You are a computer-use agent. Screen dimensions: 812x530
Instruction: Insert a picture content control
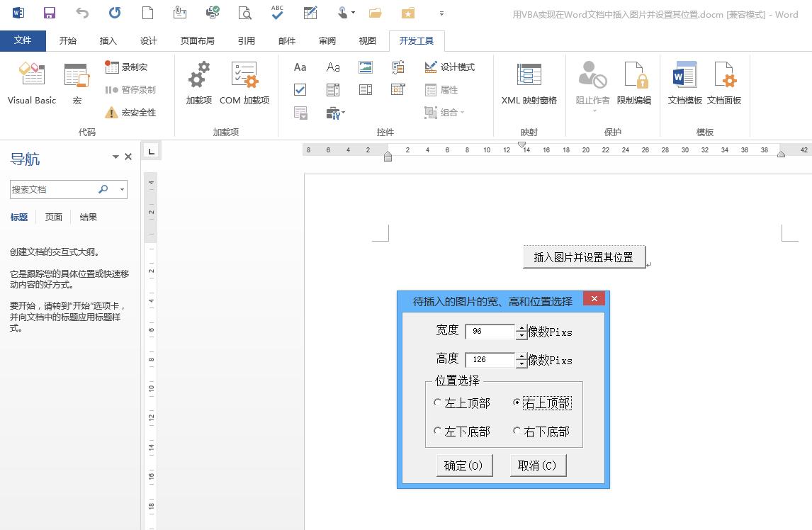pyautogui.click(x=366, y=67)
